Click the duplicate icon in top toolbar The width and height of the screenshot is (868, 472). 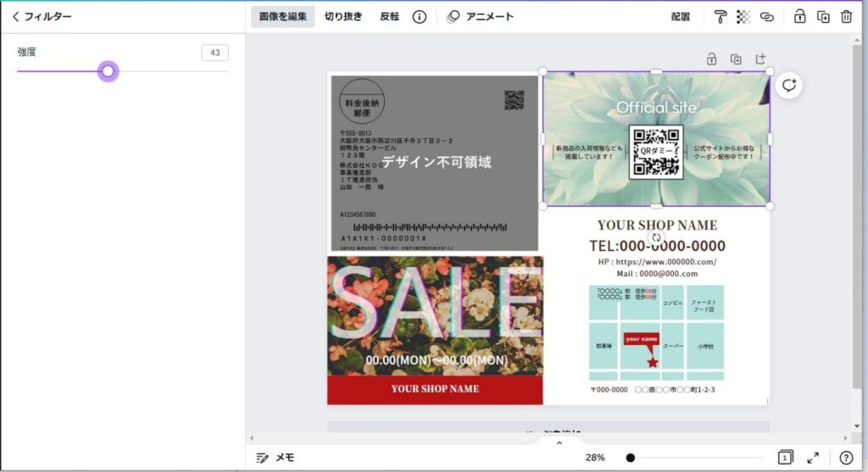point(823,17)
